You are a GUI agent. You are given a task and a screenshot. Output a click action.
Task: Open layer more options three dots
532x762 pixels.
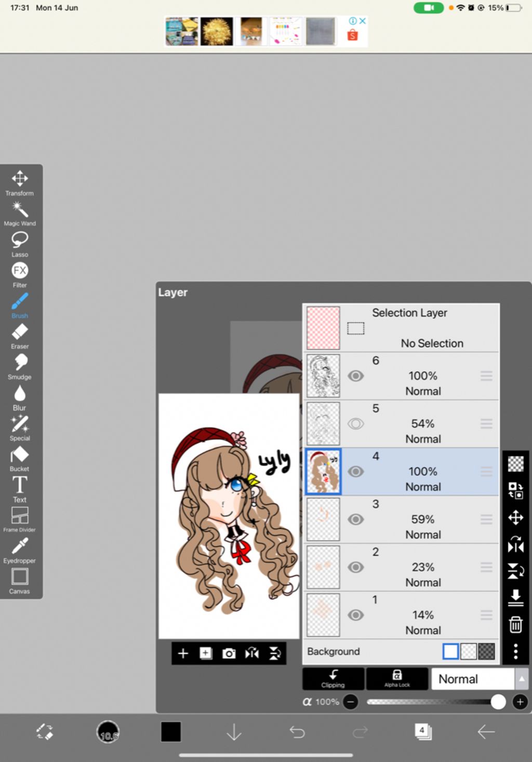pos(515,651)
